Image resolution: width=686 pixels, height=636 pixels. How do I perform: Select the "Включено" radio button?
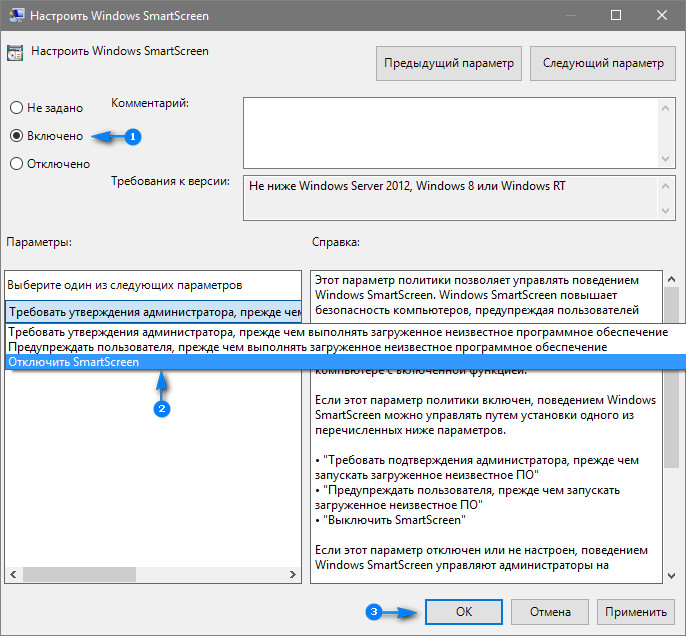point(16,135)
